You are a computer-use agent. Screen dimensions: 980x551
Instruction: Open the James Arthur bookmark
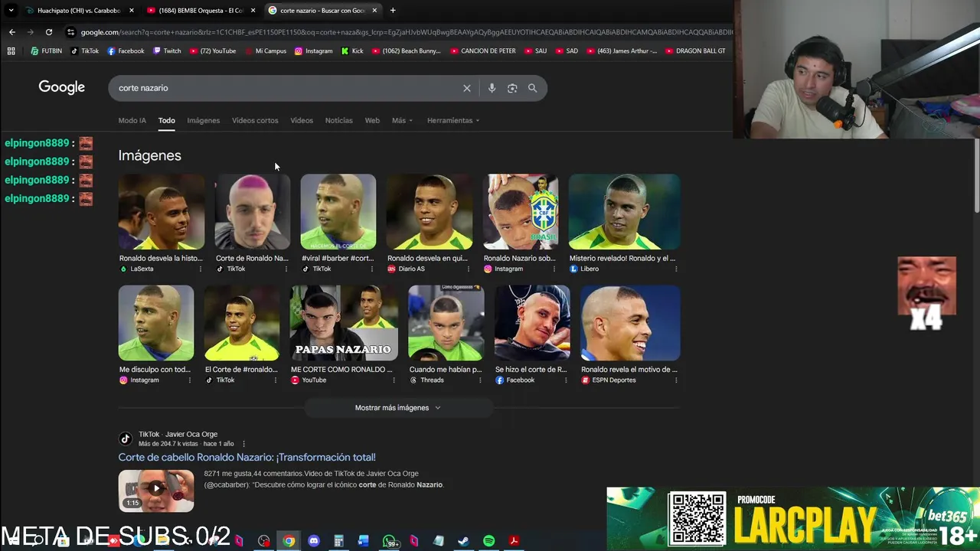click(x=621, y=51)
